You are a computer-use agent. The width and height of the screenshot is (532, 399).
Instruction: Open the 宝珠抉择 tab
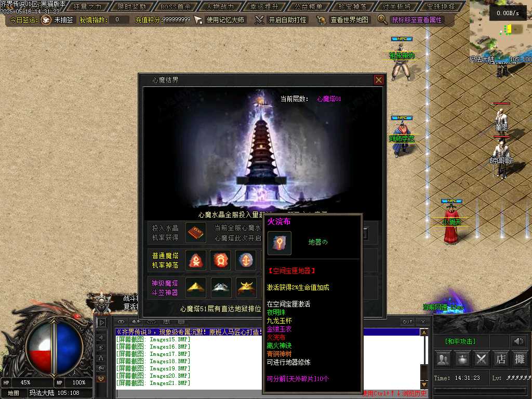pyautogui.click(x=441, y=6)
